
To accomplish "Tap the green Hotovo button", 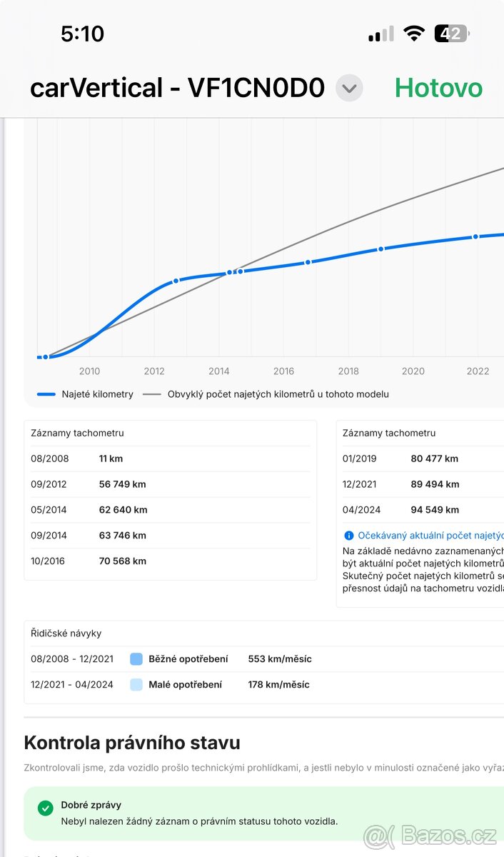I will click(438, 88).
